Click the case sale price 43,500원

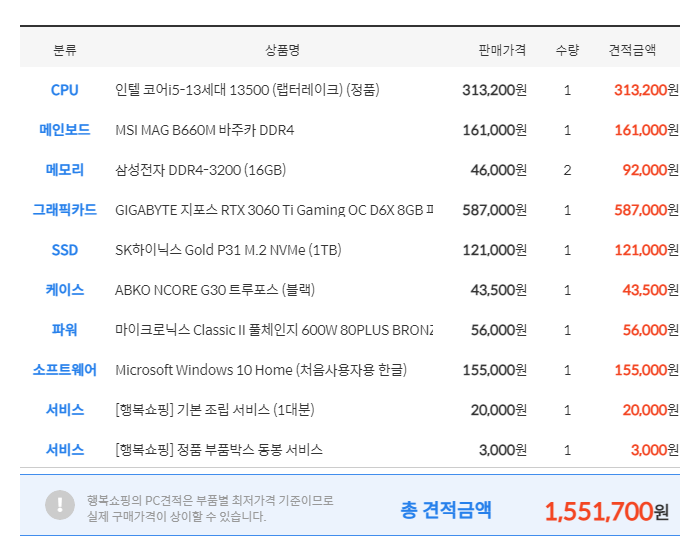499,290
